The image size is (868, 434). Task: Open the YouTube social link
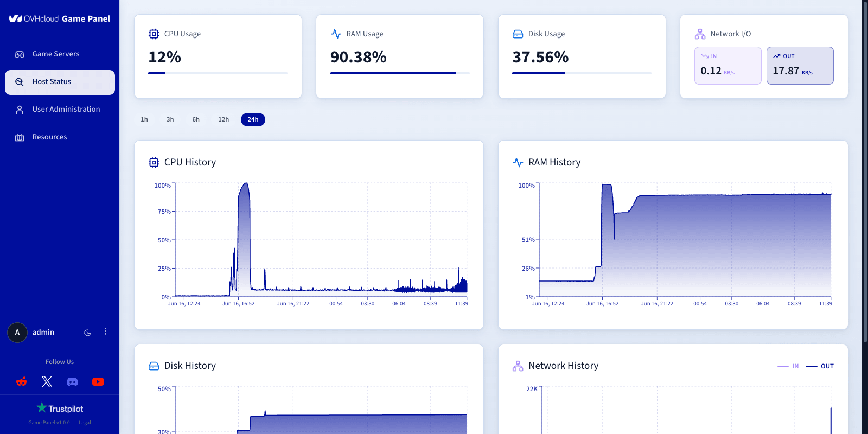pyautogui.click(x=98, y=382)
